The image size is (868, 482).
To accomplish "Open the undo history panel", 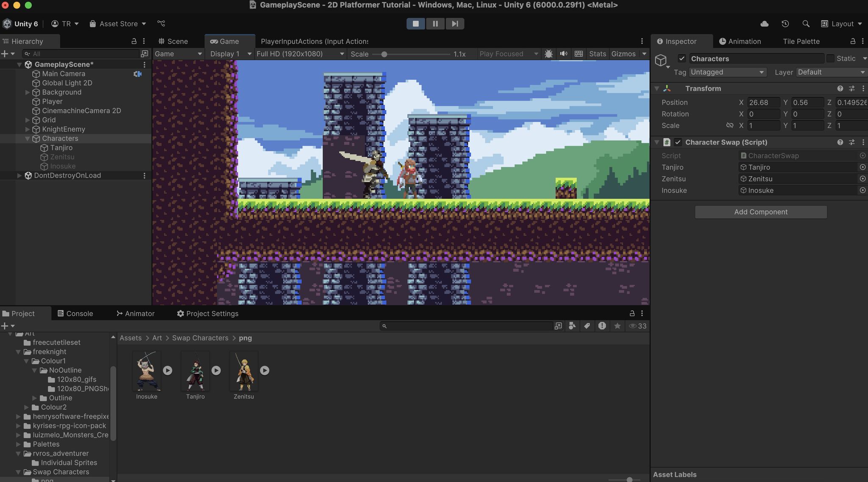I will point(785,23).
